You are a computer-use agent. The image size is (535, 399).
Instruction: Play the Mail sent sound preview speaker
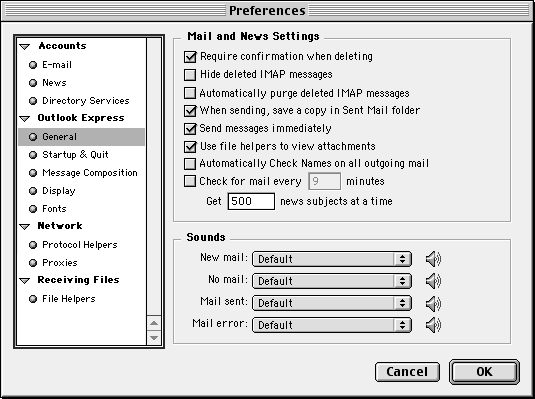pyautogui.click(x=433, y=303)
